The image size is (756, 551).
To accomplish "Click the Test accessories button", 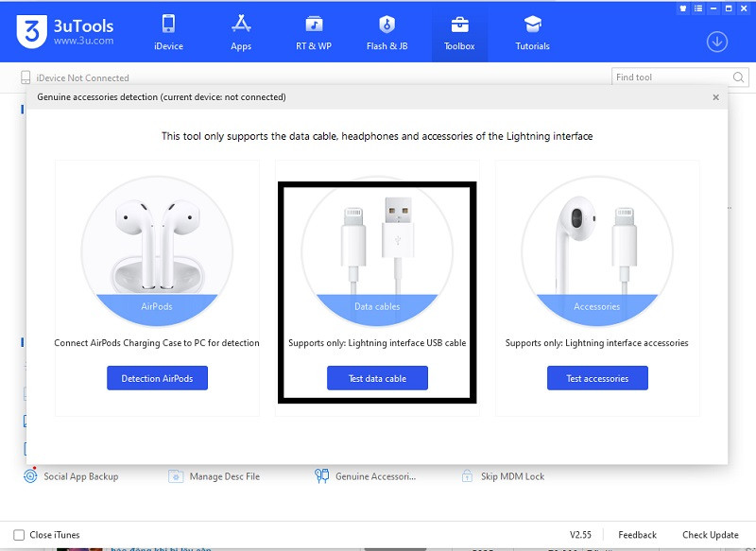I will (x=597, y=378).
